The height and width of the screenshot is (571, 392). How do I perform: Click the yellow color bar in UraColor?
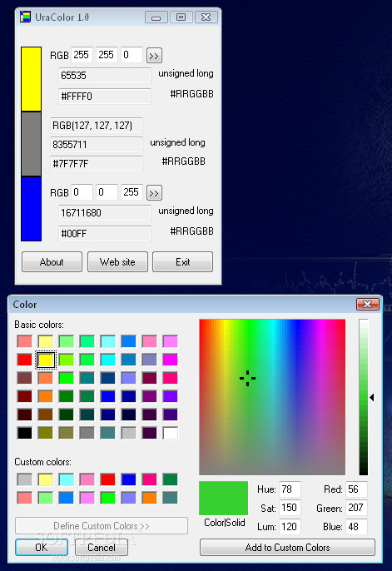31,79
